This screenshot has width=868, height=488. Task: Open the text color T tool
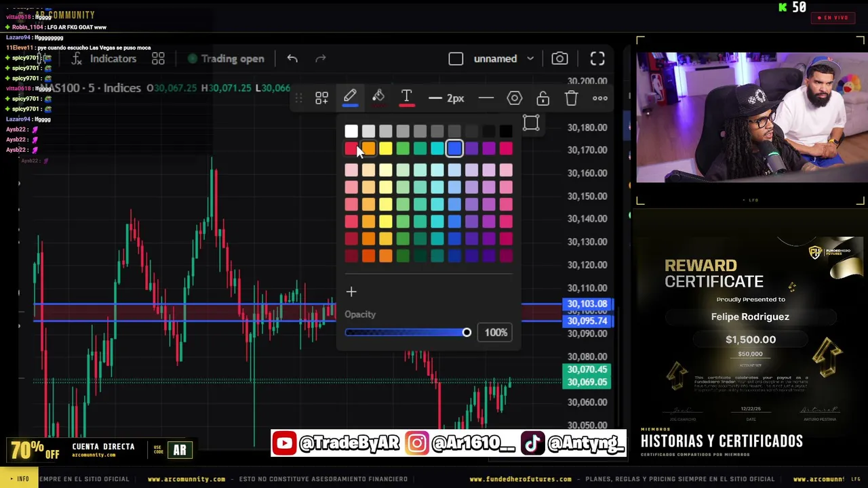(407, 98)
